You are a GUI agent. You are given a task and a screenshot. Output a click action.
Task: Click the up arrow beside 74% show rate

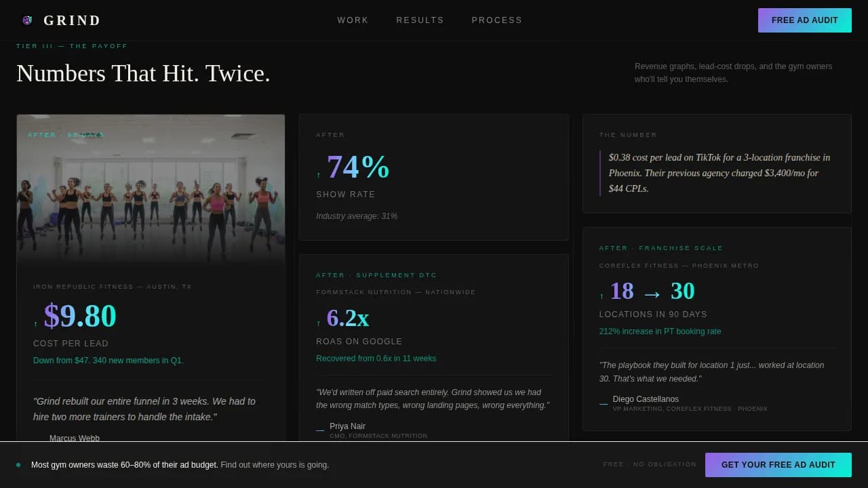coord(318,174)
